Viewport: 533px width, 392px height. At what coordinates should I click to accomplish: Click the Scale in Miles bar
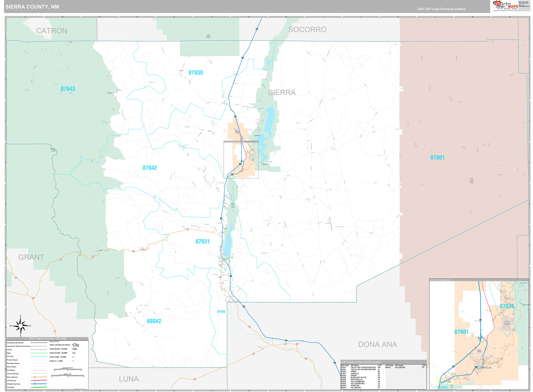point(68,376)
